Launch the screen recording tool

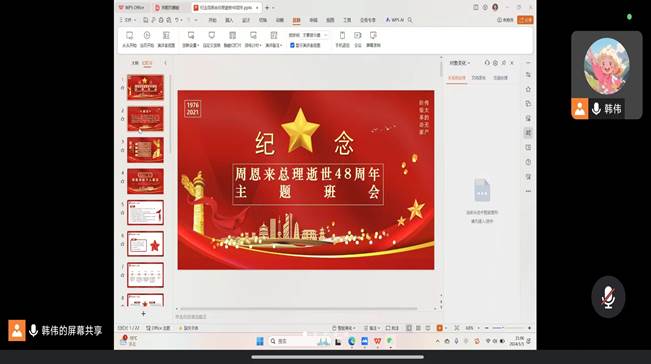[373, 39]
